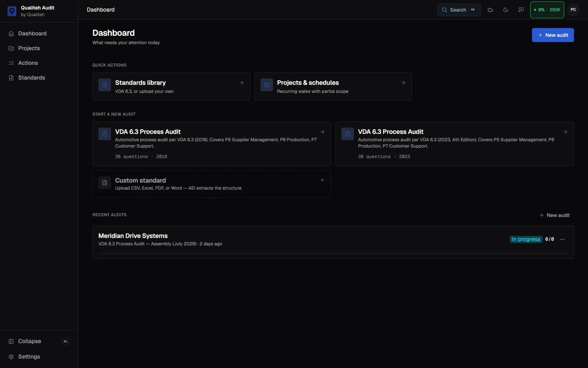
Task: Start VDA 6.3 Process Audit 2016
Action: click(212, 144)
